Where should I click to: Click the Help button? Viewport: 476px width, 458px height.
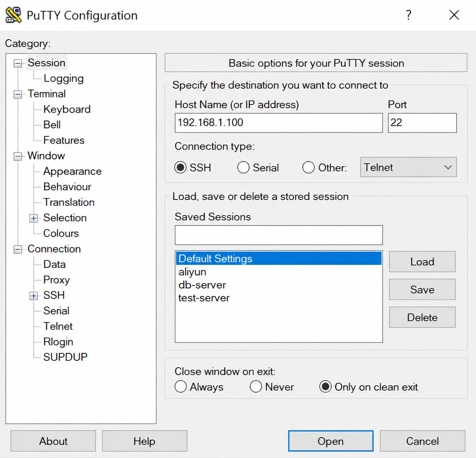[x=144, y=441]
